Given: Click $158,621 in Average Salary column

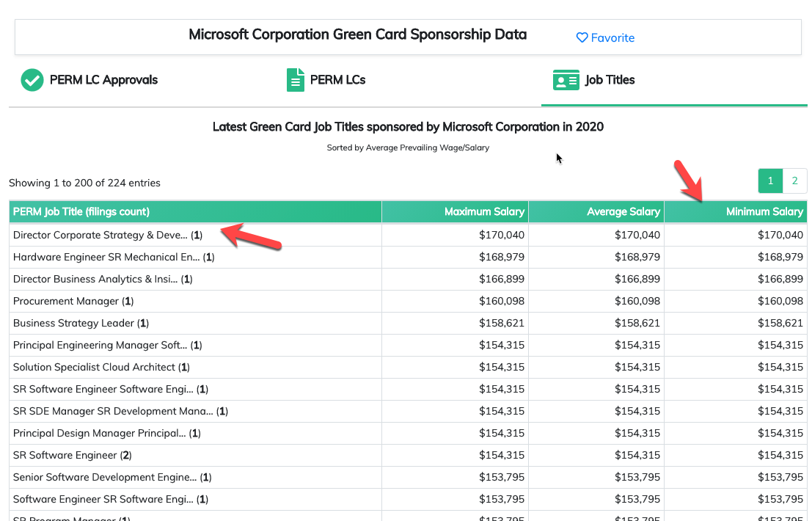Looking at the screenshot, I should [x=637, y=323].
